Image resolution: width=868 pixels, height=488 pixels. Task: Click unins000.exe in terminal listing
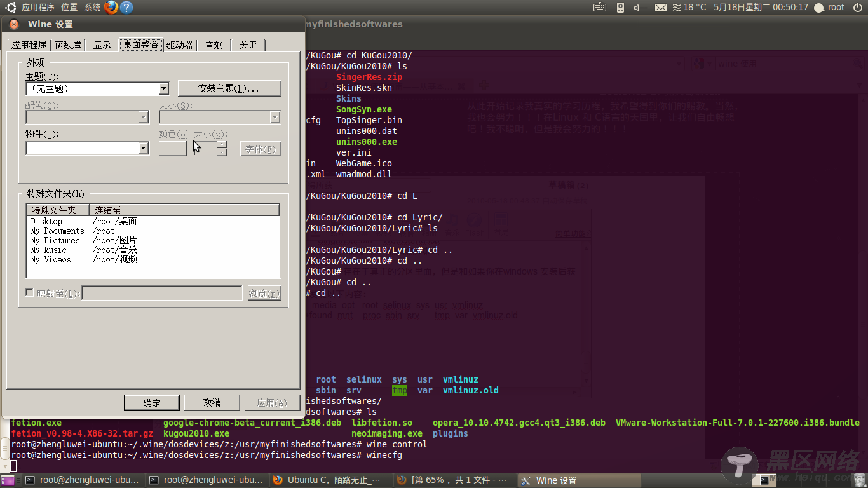click(367, 142)
